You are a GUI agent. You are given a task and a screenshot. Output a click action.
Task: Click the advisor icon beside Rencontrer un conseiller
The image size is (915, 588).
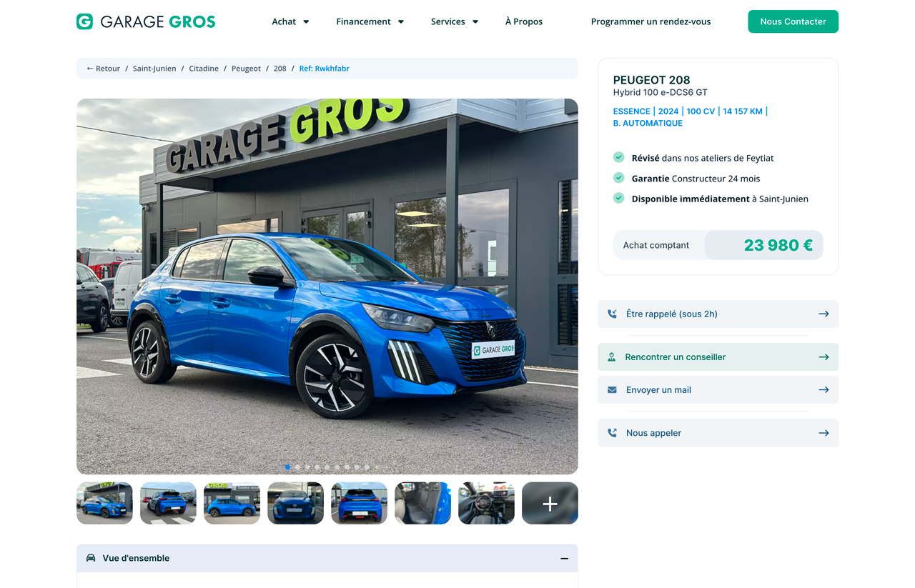click(611, 357)
